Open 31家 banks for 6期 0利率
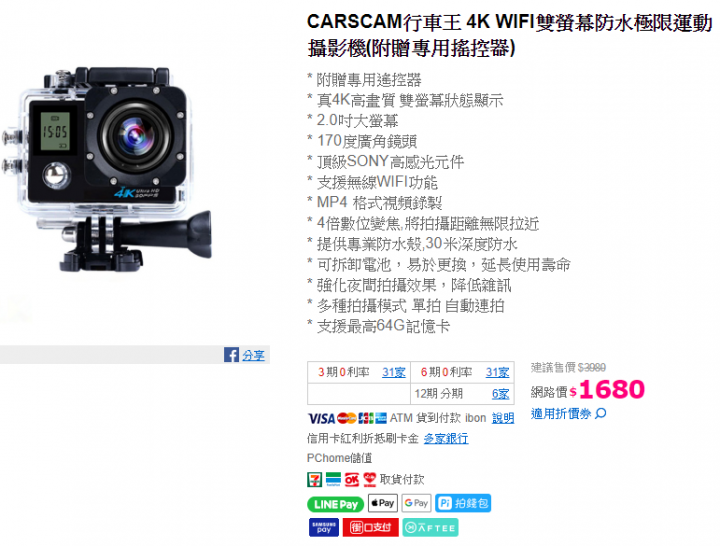720x546 pixels. tap(498, 372)
